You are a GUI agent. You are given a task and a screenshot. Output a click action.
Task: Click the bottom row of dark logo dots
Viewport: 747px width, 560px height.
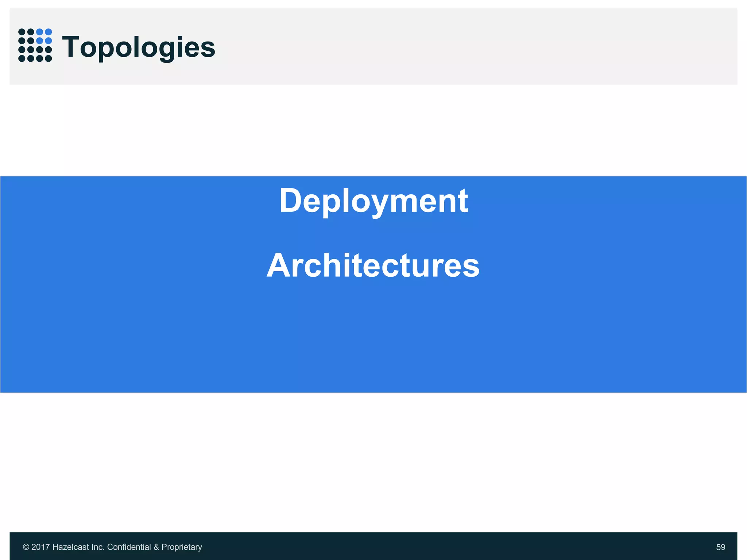point(35,58)
